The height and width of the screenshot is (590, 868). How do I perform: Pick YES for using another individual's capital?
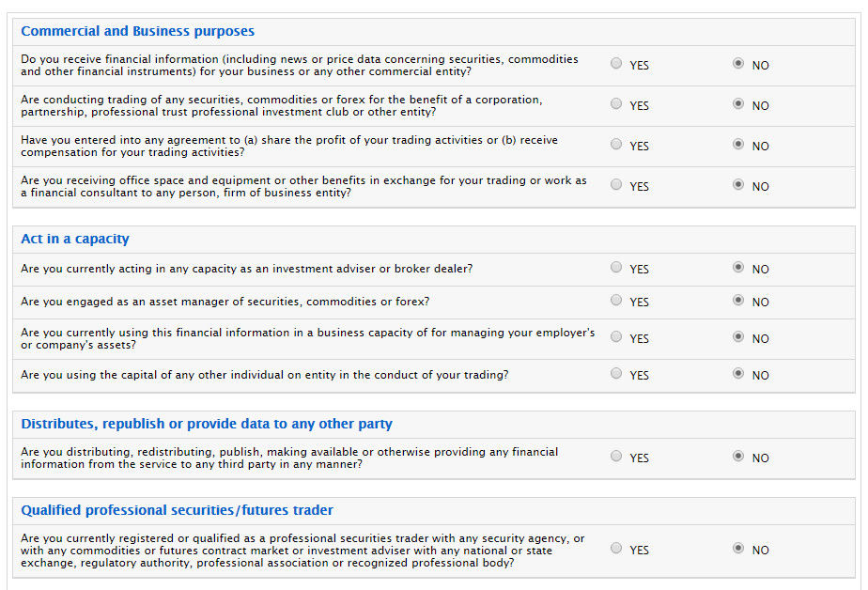(x=616, y=374)
